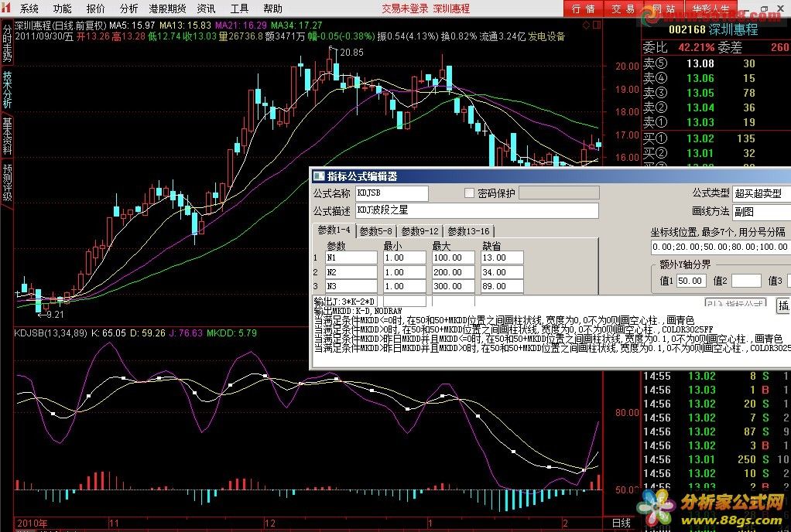Enable the 密码保护 checkbox
Viewport: 791px width, 532px height.
[469, 193]
